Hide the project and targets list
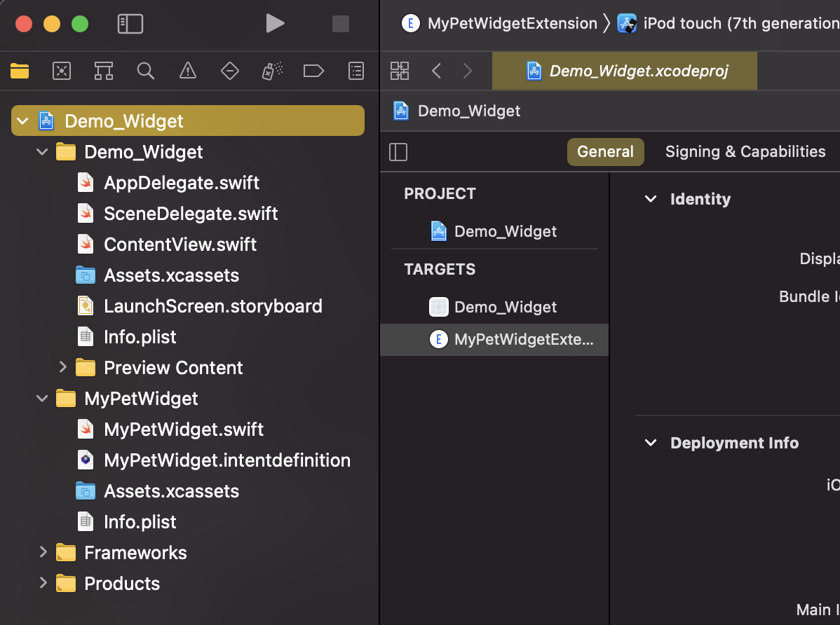Screen dimensions: 840x625 (398, 152)
